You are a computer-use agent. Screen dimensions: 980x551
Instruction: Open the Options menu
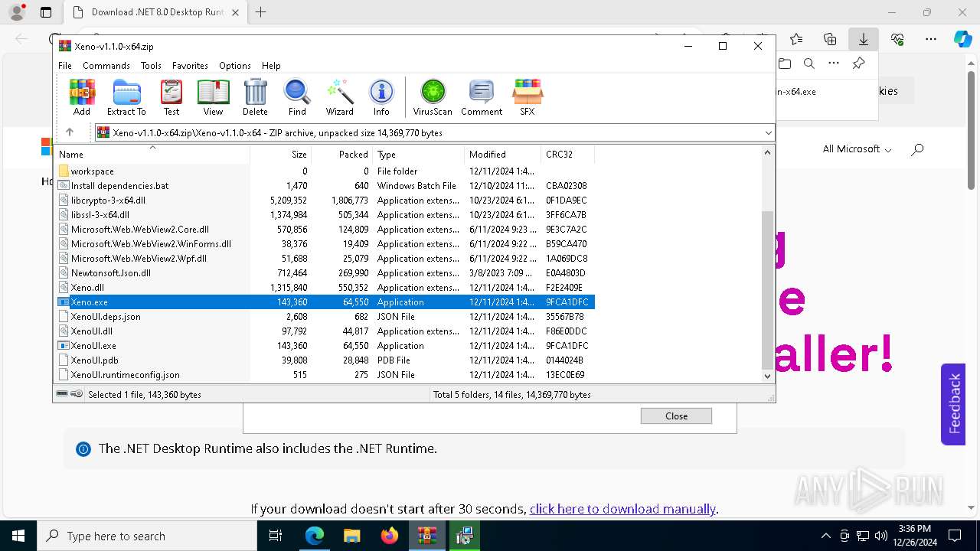(x=235, y=66)
